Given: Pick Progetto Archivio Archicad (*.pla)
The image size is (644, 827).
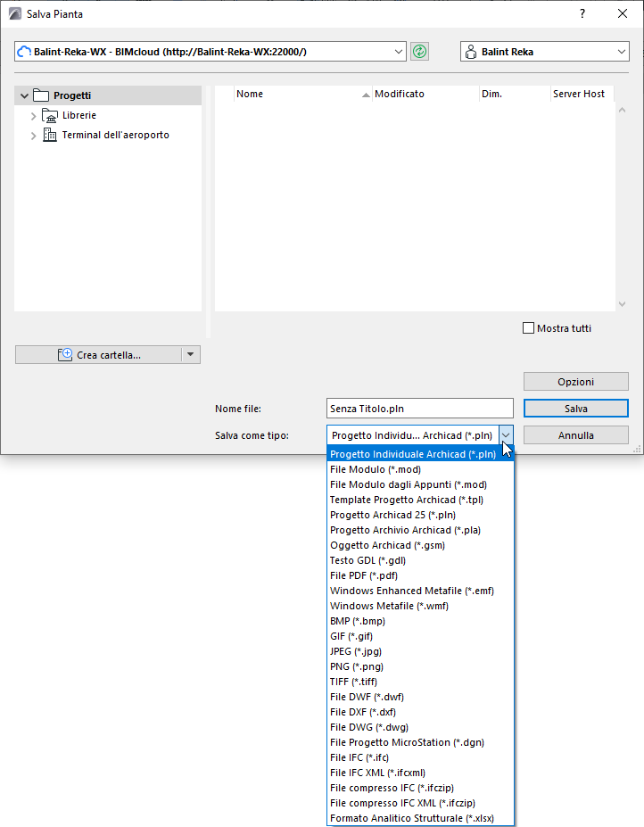Looking at the screenshot, I should (420, 530).
